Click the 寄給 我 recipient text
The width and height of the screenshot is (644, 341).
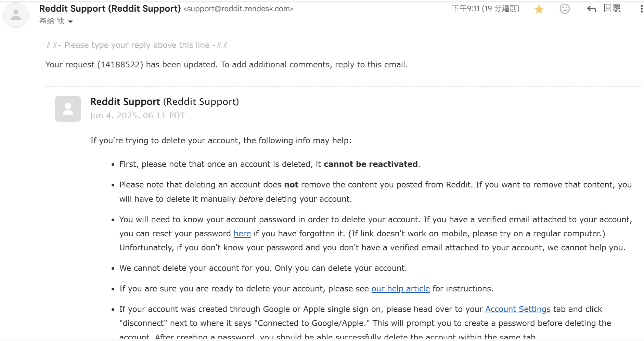(x=52, y=21)
